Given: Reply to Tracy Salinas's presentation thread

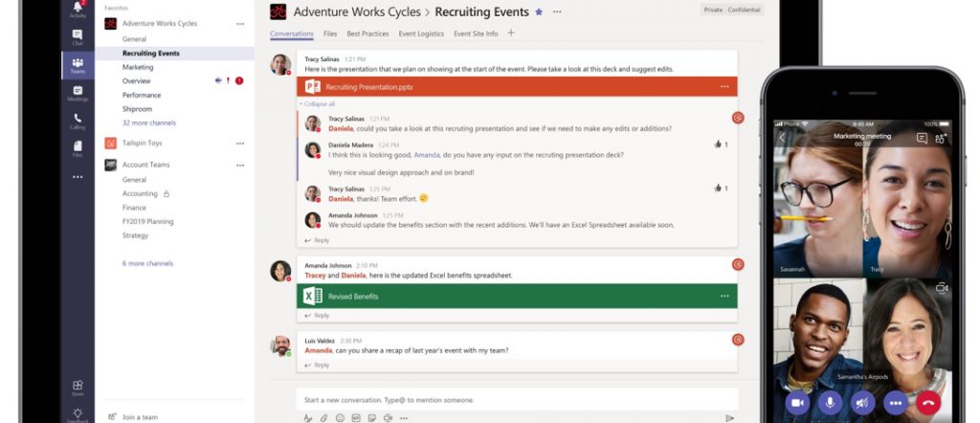Looking at the screenshot, I should click(x=317, y=240).
